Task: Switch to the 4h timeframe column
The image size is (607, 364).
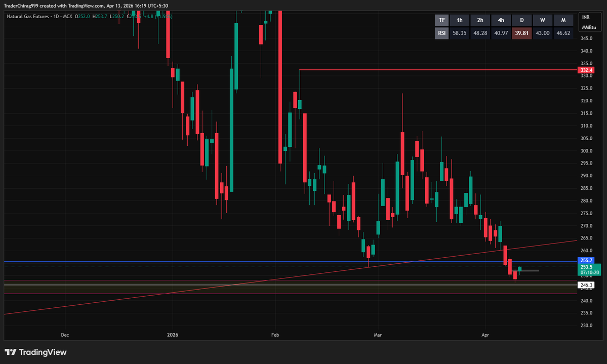Action: click(501, 20)
